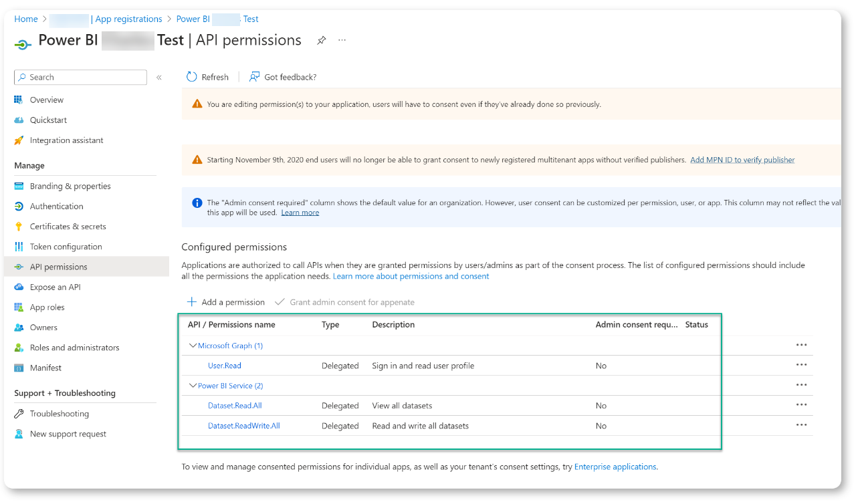Click the Refresh button
This screenshot has width=858, height=504.
208,77
